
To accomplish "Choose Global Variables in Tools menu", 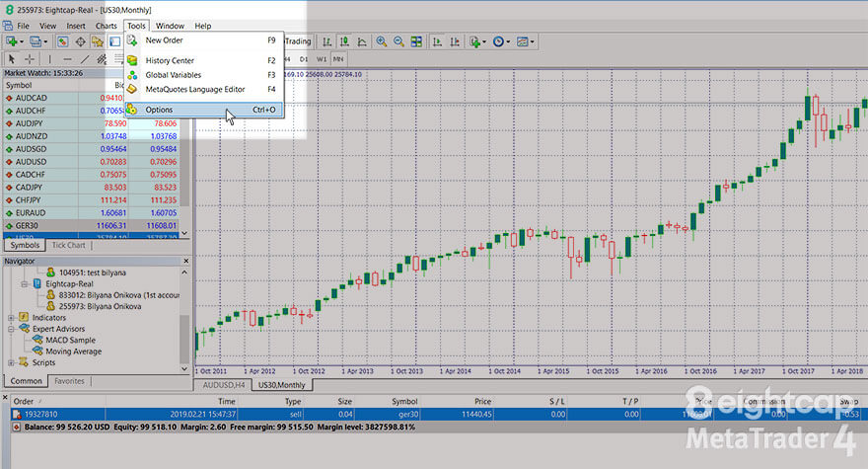I will pyautogui.click(x=204, y=75).
